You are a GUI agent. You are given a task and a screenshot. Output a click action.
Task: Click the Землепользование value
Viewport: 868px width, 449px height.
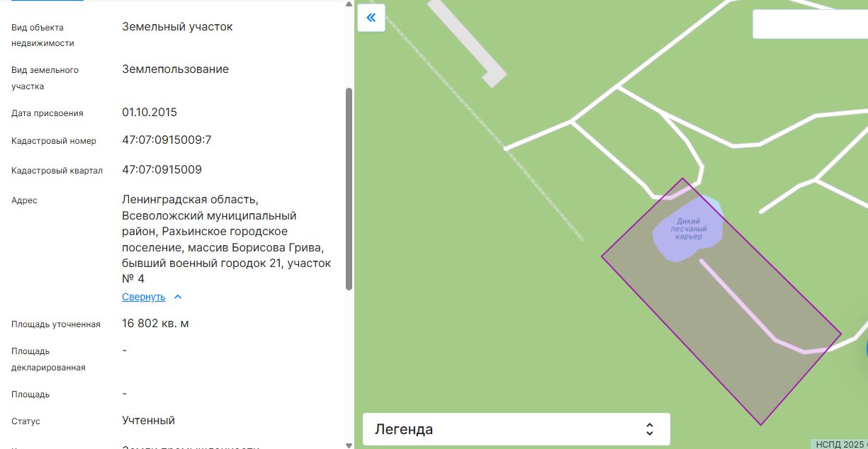click(175, 69)
